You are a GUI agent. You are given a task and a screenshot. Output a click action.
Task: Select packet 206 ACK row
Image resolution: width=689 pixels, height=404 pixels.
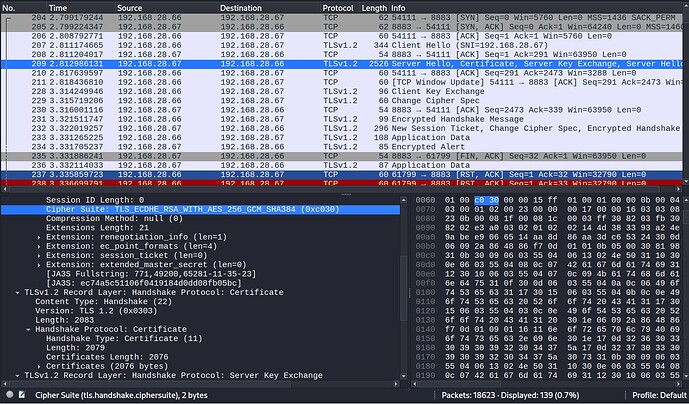342,36
